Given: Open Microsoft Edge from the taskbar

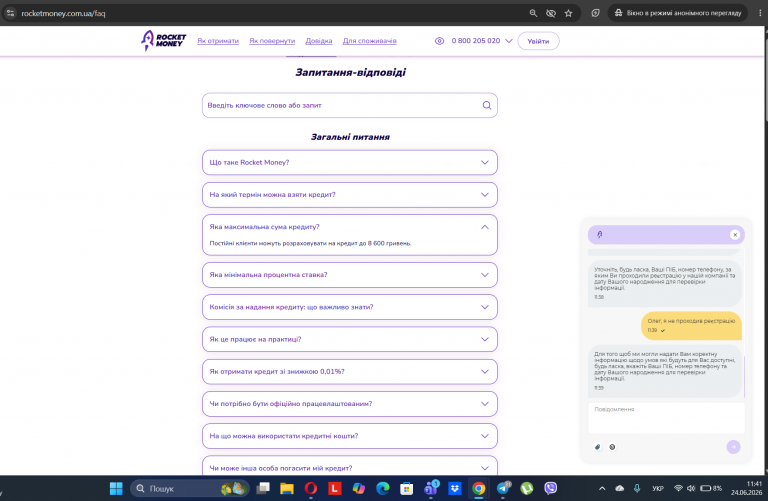Looking at the screenshot, I should [383, 488].
